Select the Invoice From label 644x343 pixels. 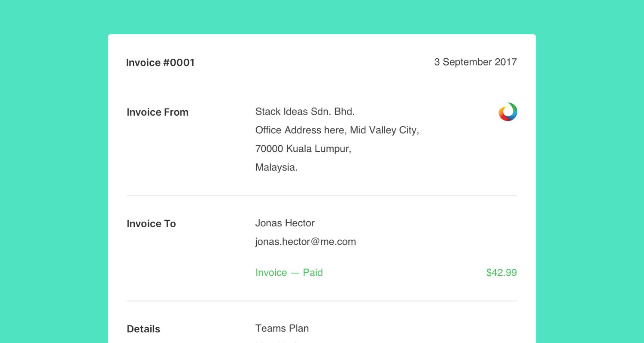coord(158,112)
